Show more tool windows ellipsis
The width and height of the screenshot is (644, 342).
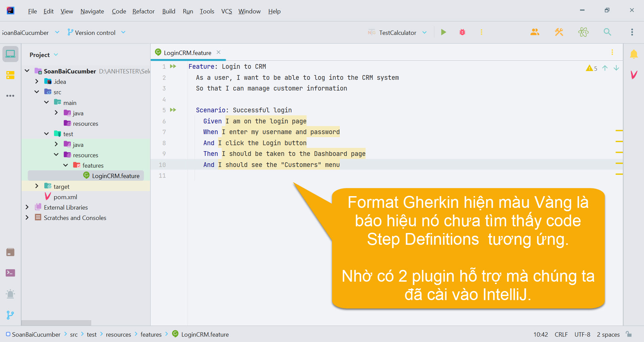[x=10, y=96]
